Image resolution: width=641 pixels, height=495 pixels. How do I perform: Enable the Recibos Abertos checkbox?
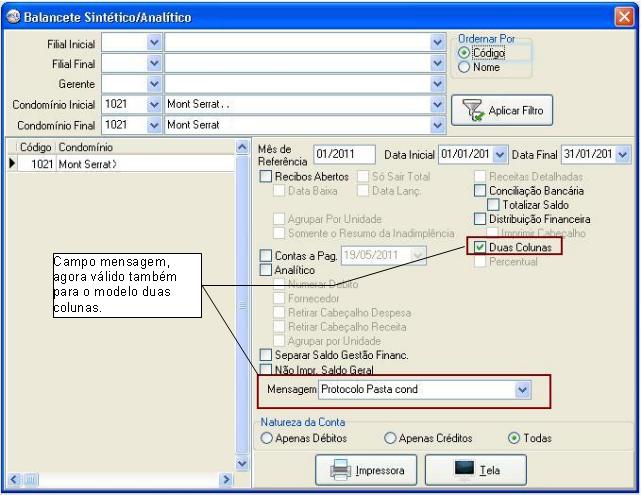point(266,177)
